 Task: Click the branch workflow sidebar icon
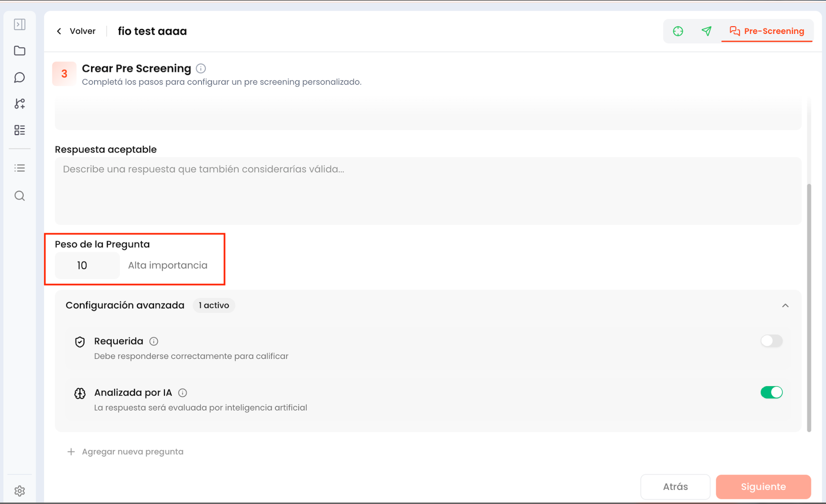[19, 104]
